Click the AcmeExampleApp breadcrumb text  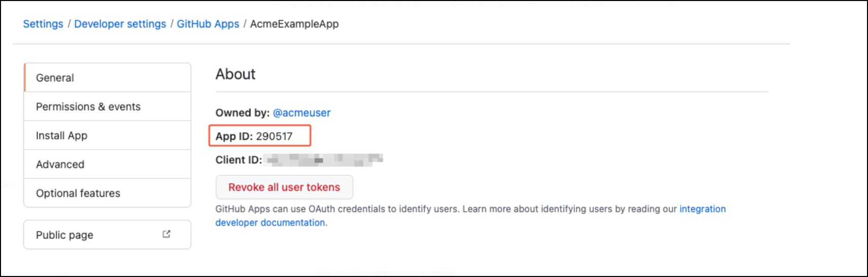coord(294,24)
